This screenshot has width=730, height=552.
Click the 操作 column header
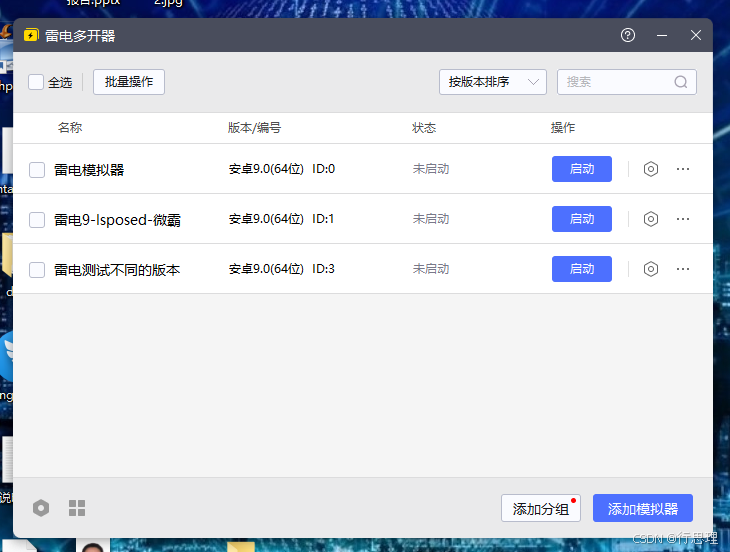coord(563,128)
